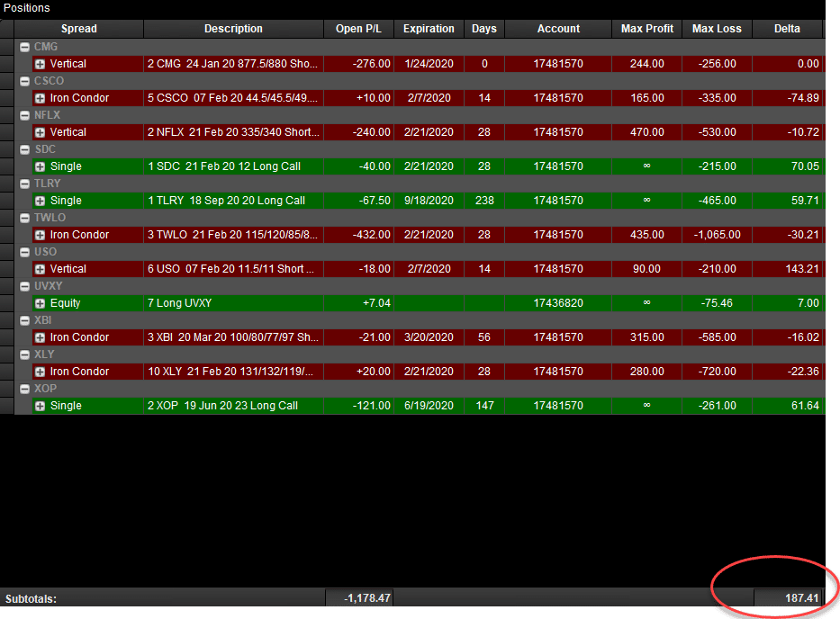
Task: Click the Positions panel title
Action: click(27, 8)
